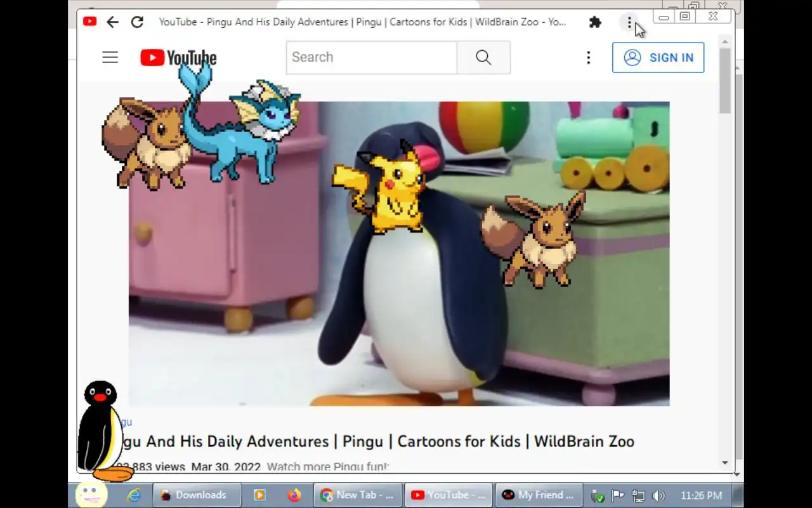This screenshot has height=508, width=812.
Task: Switch to the YouTube taskbar window
Action: click(449, 495)
